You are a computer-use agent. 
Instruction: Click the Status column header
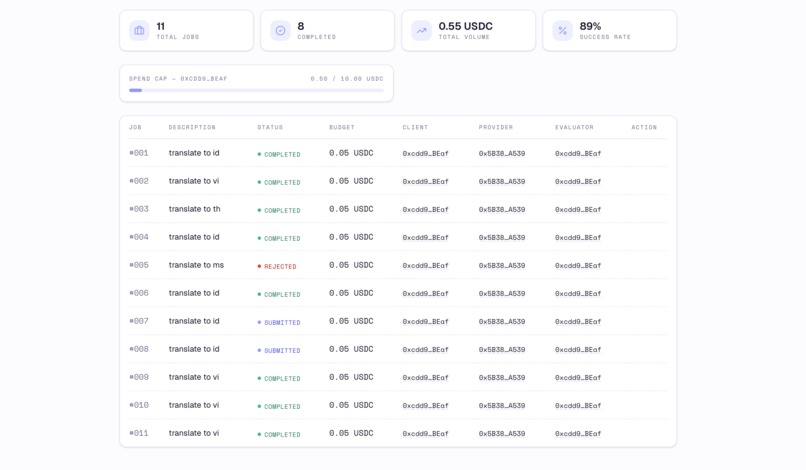click(x=270, y=127)
